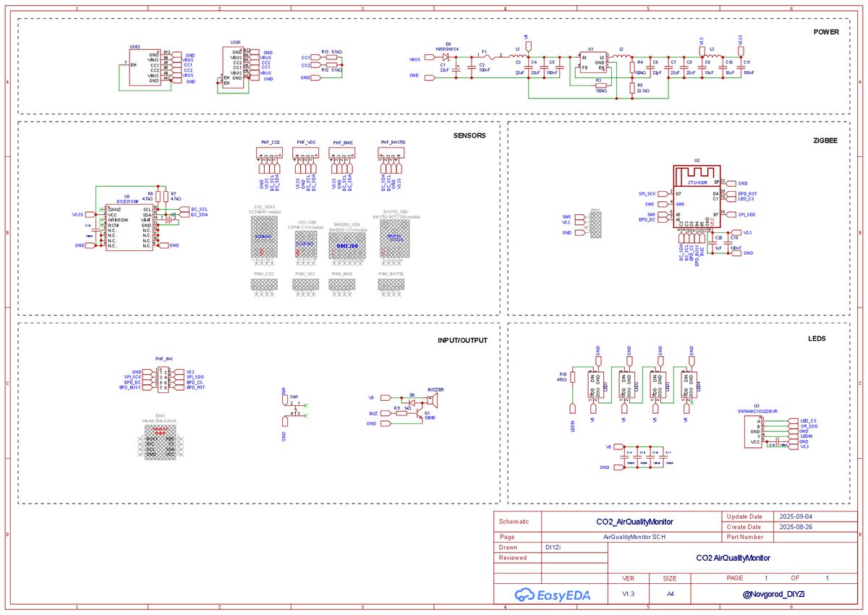Click the R12 5.1kΩ resistor
Image resolution: width=868 pixels, height=615 pixels.
click(331, 65)
